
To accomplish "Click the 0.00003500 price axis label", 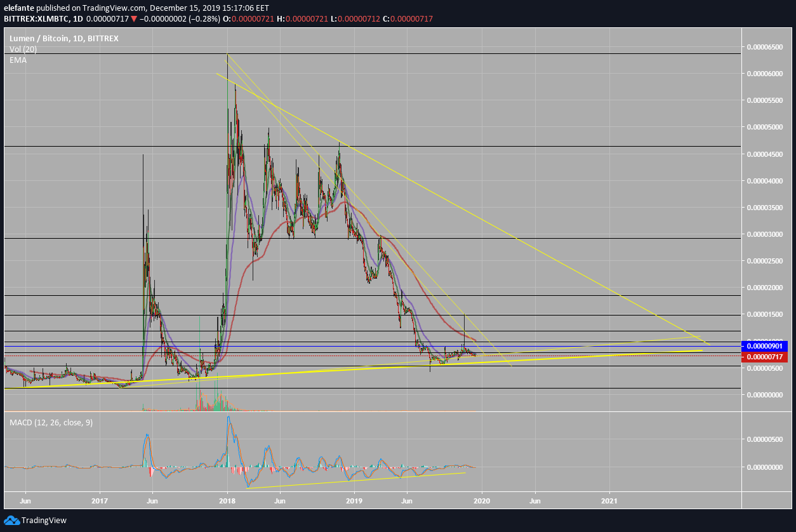I will tap(764, 207).
